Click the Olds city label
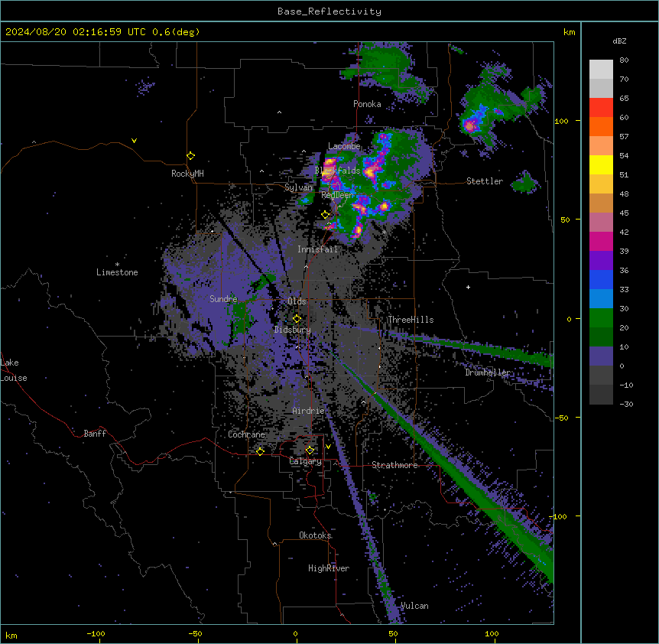659x644 pixels. 297,301
